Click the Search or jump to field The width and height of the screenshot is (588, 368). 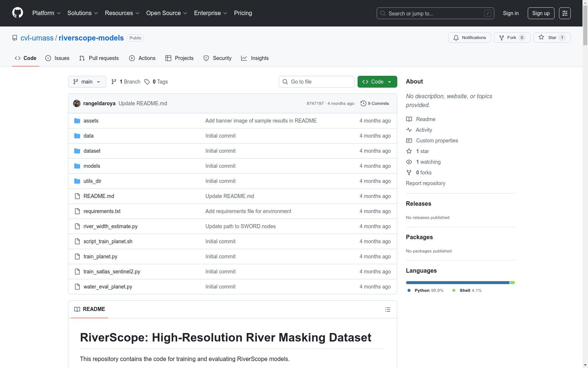pos(435,13)
